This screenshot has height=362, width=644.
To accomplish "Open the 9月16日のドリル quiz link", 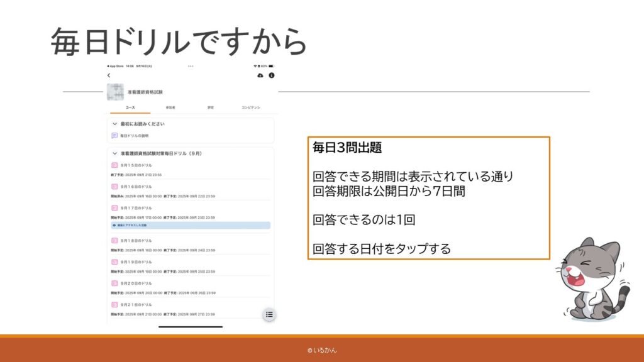I will coord(136,187).
